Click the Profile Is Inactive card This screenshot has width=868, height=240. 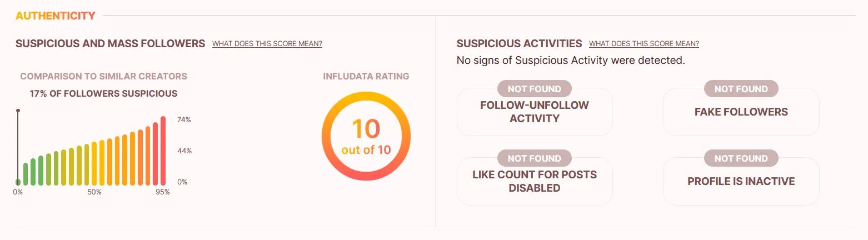point(741,181)
